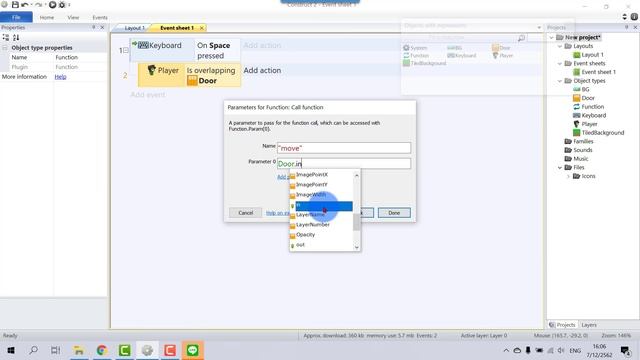This screenshot has width=640, height=360.
Task: Switch to Layers tab at bottom
Action: pyautogui.click(x=589, y=325)
